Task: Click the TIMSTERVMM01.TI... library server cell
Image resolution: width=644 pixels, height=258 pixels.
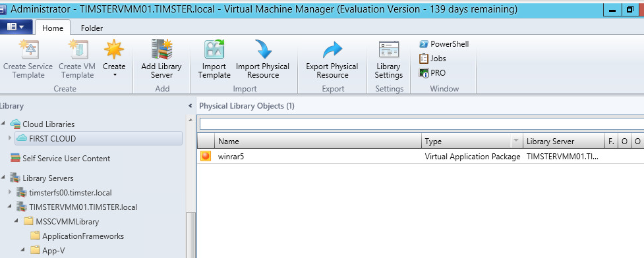Action: (562, 156)
